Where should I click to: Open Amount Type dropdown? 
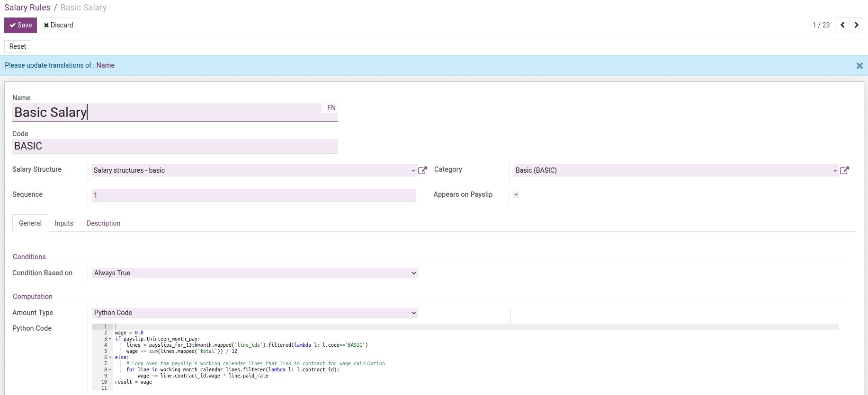[x=255, y=313]
